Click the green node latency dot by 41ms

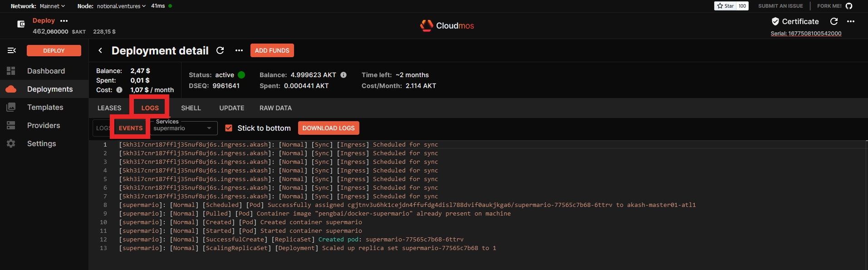point(170,6)
